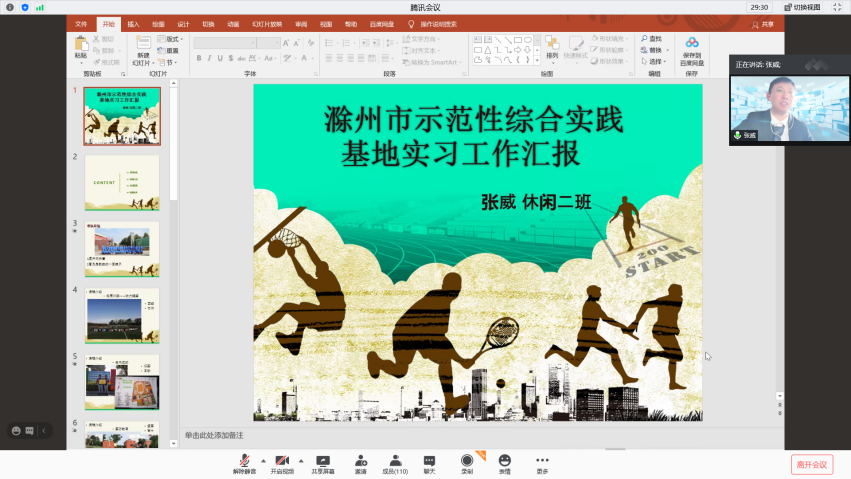
Task: Select slide 2 thumbnail CONTENT
Action: [121, 182]
